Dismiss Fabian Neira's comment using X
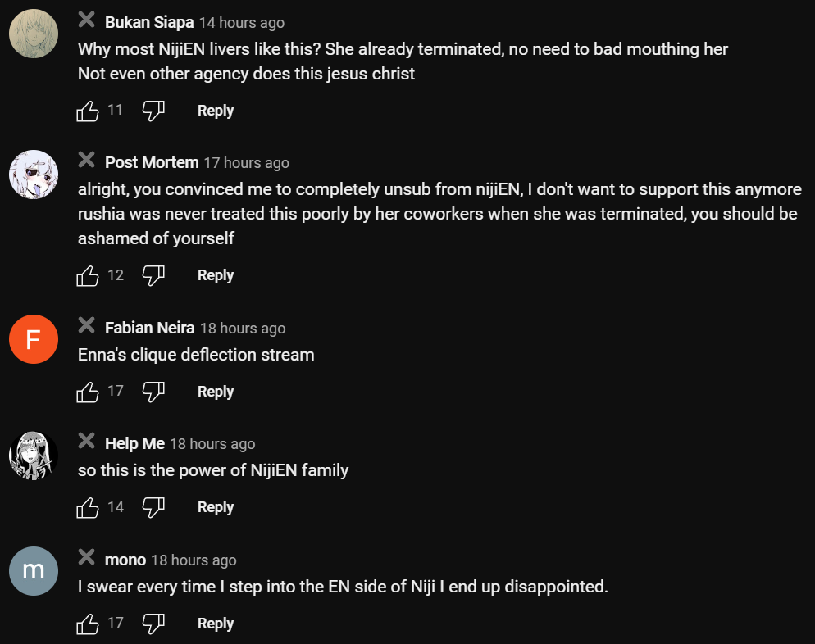 point(86,326)
